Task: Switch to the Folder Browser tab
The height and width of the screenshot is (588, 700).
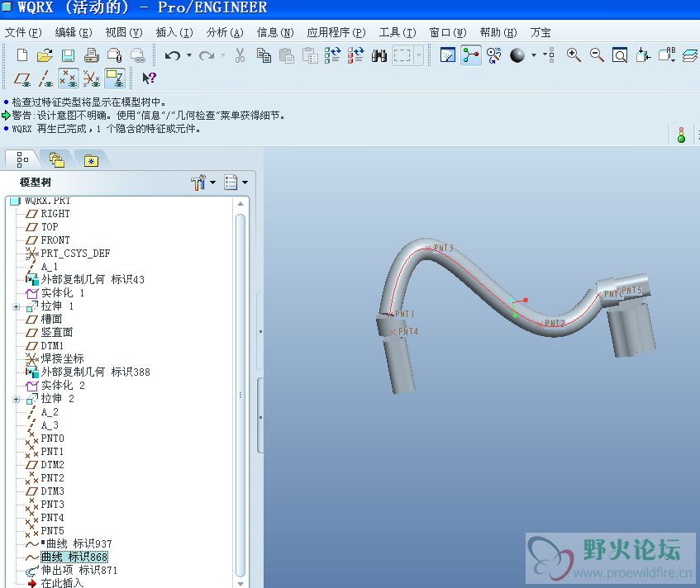Action: [57, 159]
